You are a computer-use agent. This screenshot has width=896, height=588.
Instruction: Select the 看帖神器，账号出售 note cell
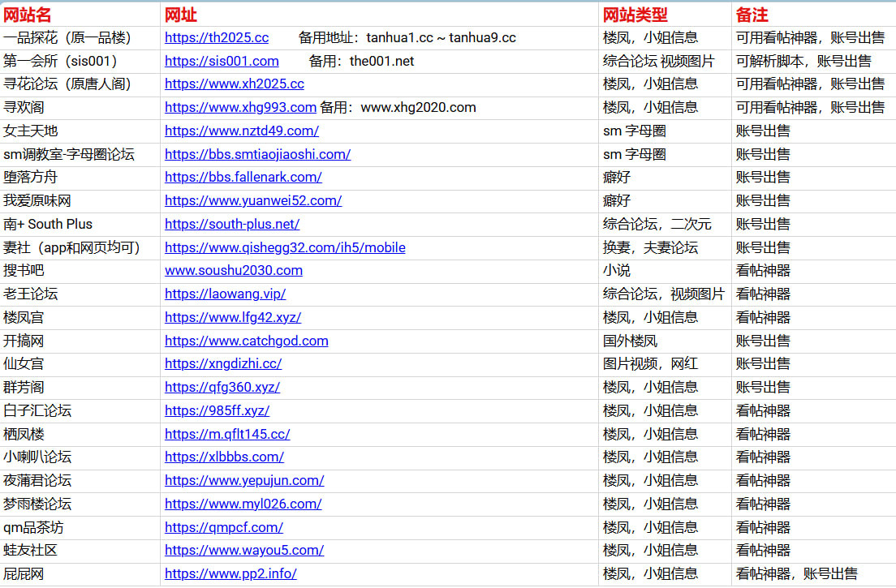(x=814, y=573)
